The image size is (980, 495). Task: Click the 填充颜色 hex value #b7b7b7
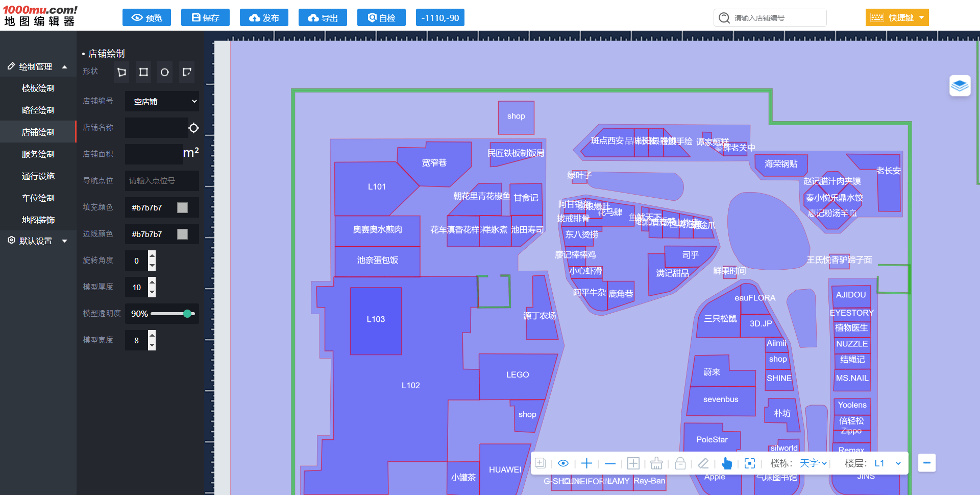tap(147, 207)
